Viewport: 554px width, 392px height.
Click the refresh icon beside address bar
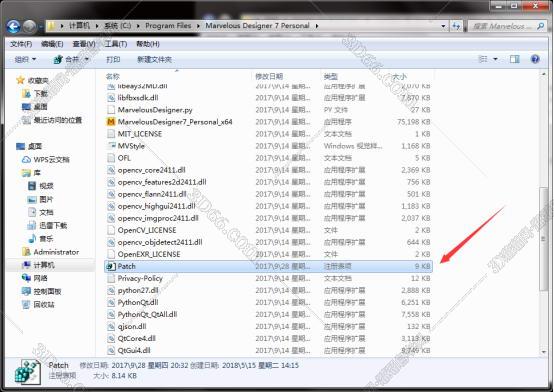(x=456, y=26)
